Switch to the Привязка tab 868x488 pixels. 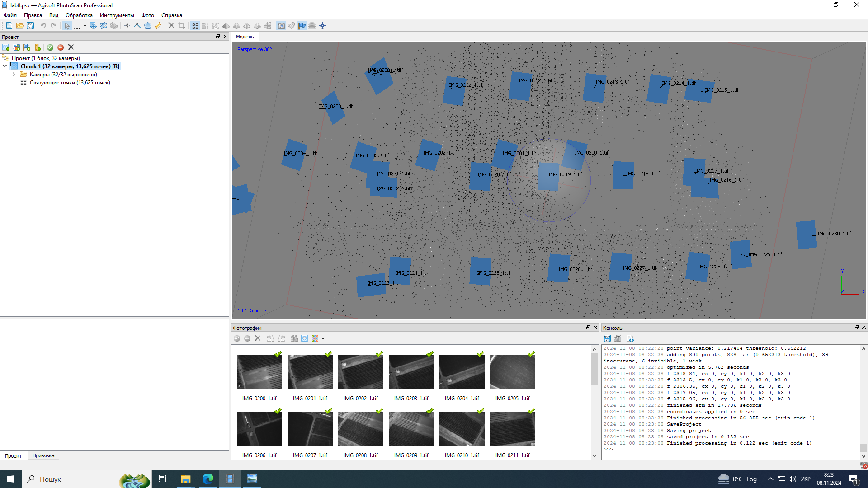(x=43, y=455)
